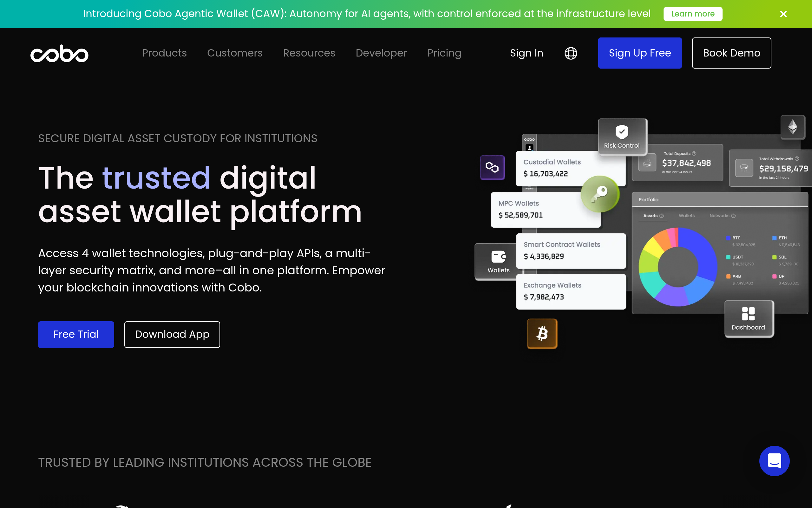The width and height of the screenshot is (812, 508).
Task: Click the Ethereum icon tile
Action: pos(793,127)
